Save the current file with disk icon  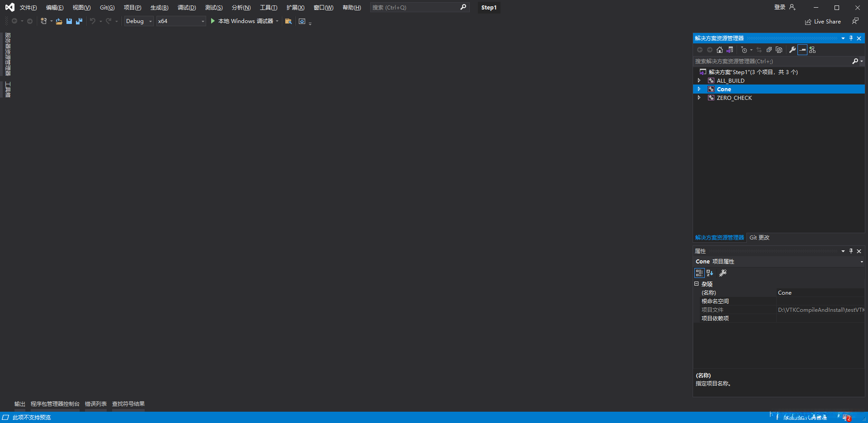[x=69, y=21]
